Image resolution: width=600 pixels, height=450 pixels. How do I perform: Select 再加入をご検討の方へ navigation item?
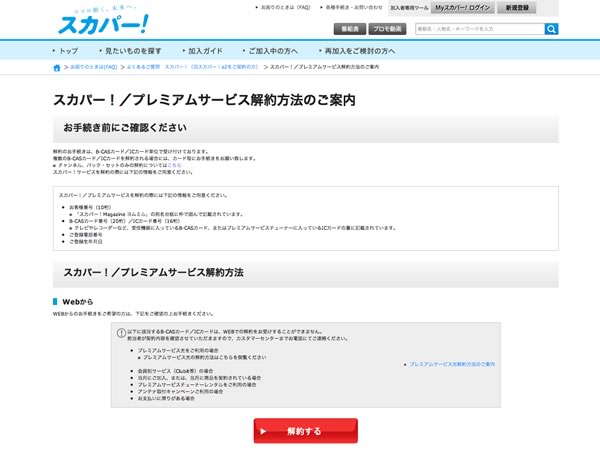pos(360,51)
